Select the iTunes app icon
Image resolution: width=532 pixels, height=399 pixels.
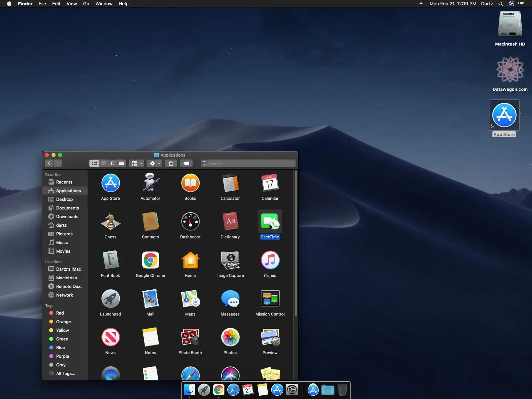pyautogui.click(x=270, y=260)
